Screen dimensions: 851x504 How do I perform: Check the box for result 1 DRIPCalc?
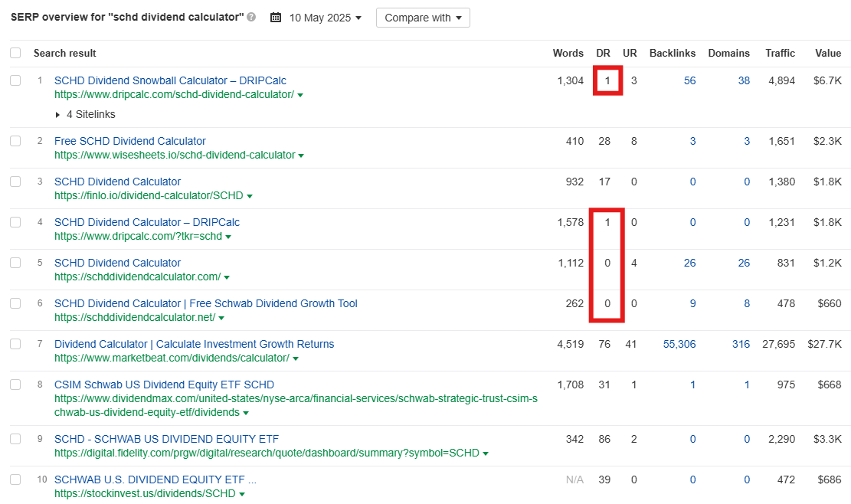(15, 80)
